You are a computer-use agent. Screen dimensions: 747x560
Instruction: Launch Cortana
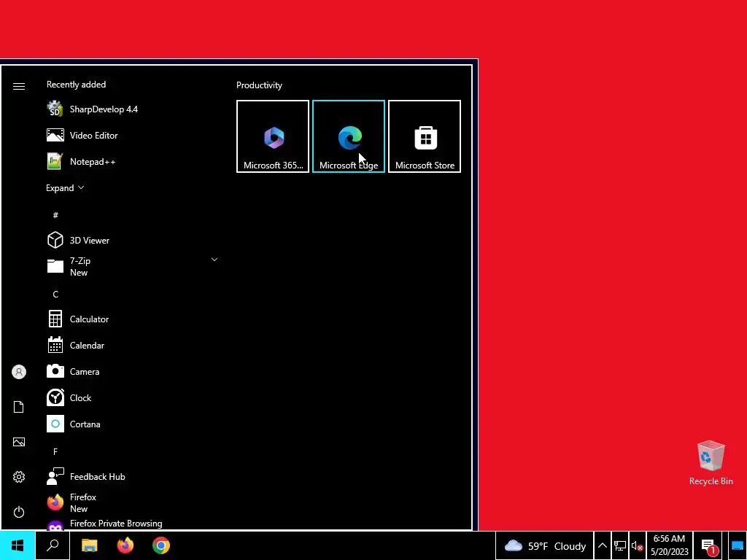point(132,424)
